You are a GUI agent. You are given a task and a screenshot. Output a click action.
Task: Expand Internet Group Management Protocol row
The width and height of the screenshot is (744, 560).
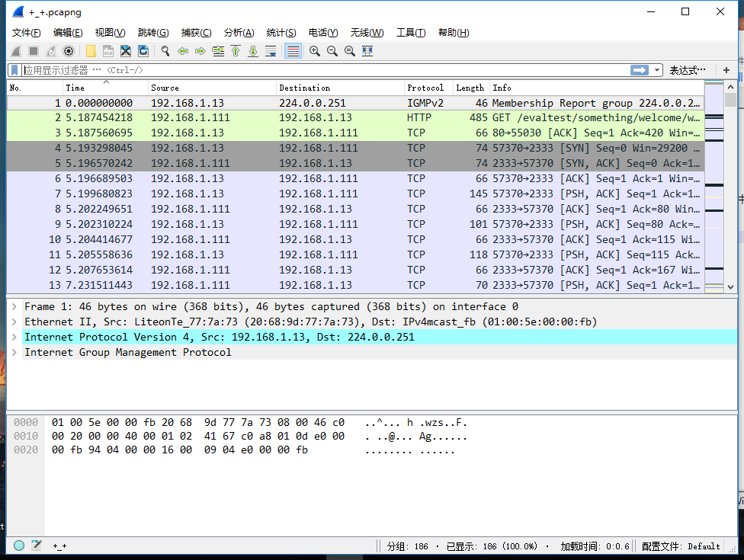(14, 352)
